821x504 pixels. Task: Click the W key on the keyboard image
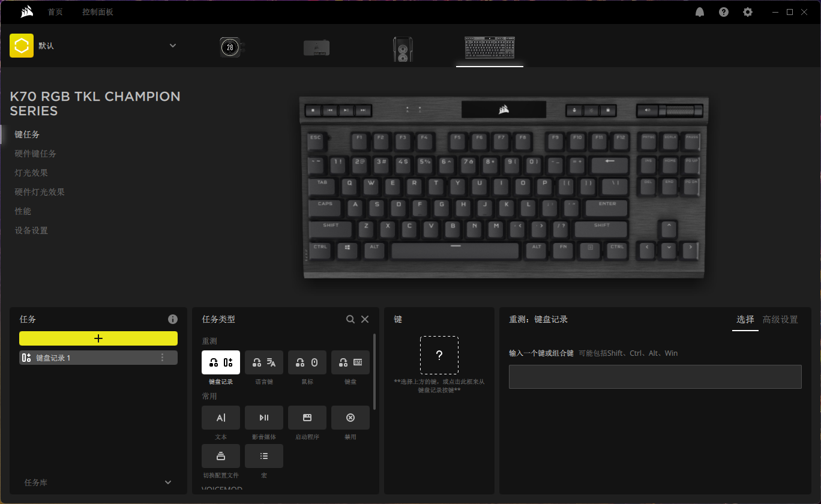371,185
